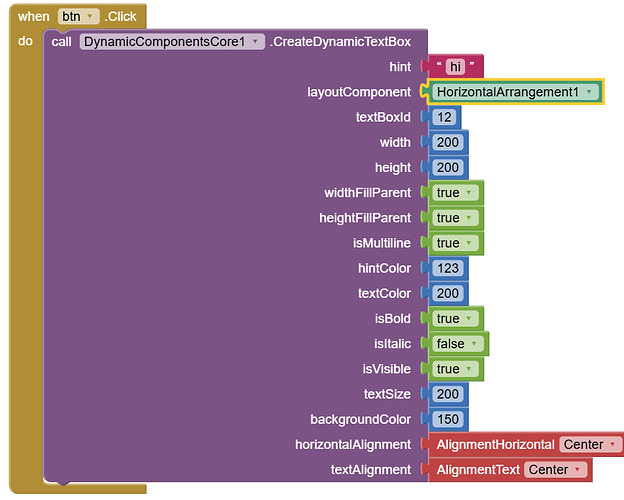Edit the backgroundColor number 150

point(448,419)
